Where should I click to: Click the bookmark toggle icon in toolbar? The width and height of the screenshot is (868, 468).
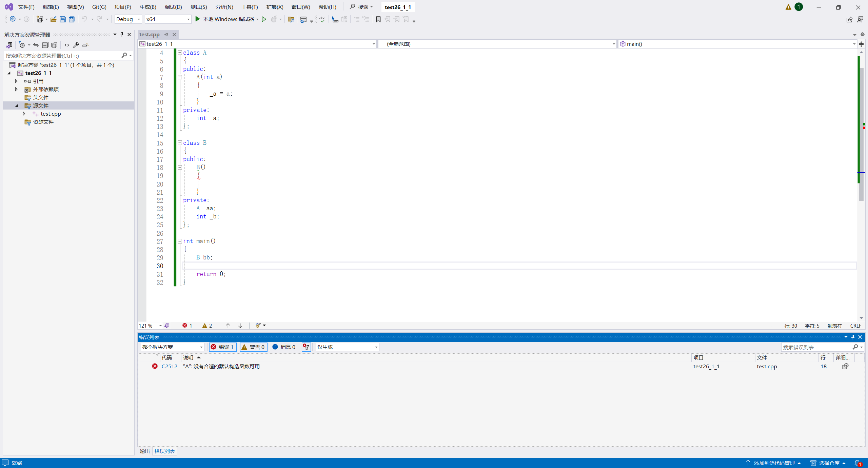(378, 19)
